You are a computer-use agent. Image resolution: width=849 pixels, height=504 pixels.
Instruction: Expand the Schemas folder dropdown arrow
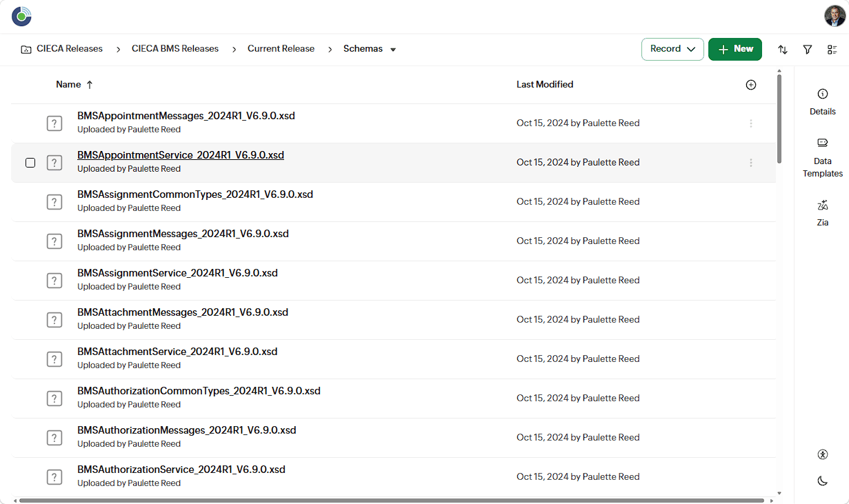(393, 50)
